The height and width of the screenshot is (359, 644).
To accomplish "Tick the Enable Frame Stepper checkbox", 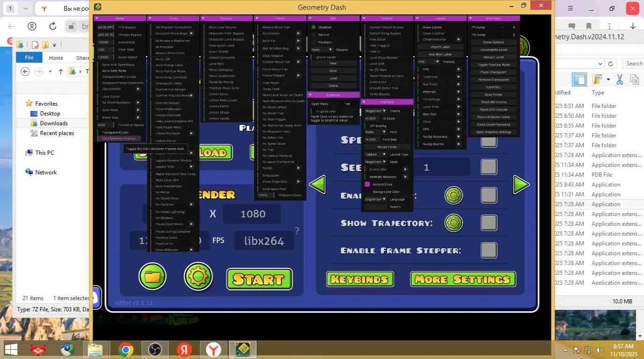I will click(x=489, y=250).
